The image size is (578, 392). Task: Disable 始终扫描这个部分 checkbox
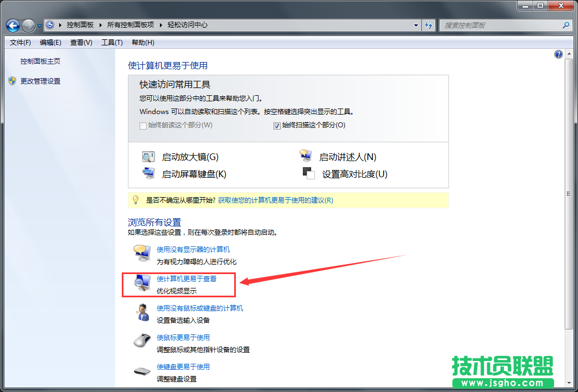click(277, 125)
